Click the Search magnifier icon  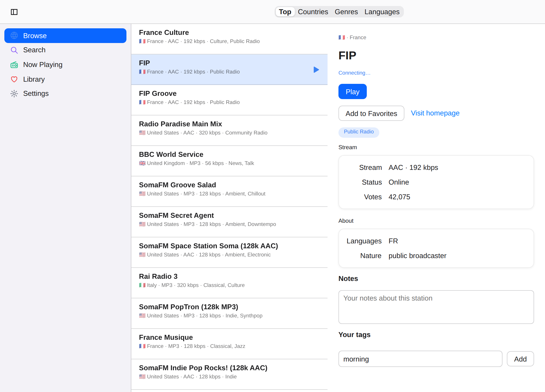coord(14,50)
